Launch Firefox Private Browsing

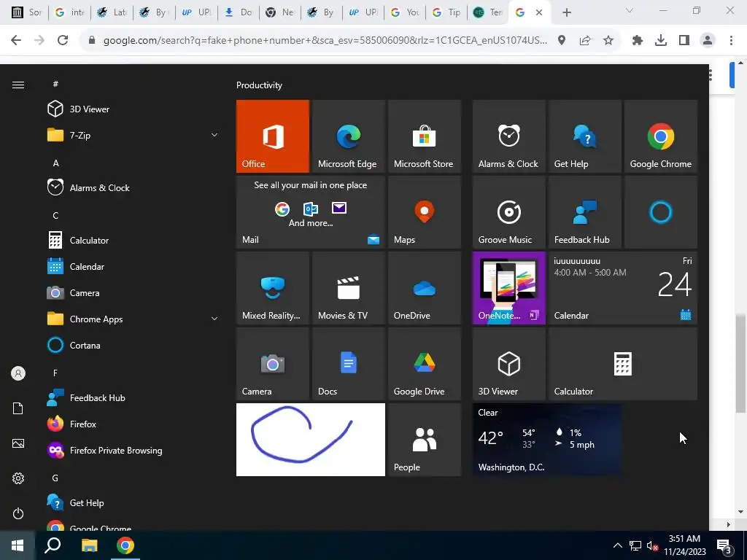[133, 451]
